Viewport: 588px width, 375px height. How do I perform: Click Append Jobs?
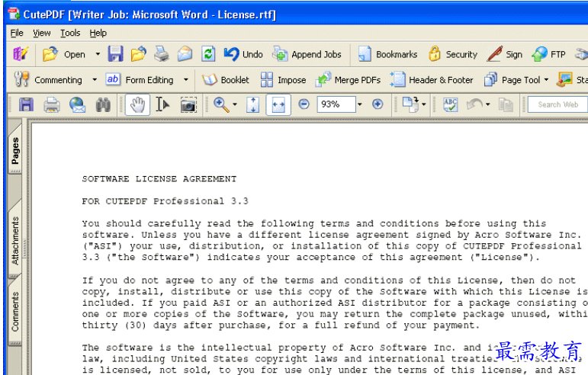pyautogui.click(x=307, y=54)
